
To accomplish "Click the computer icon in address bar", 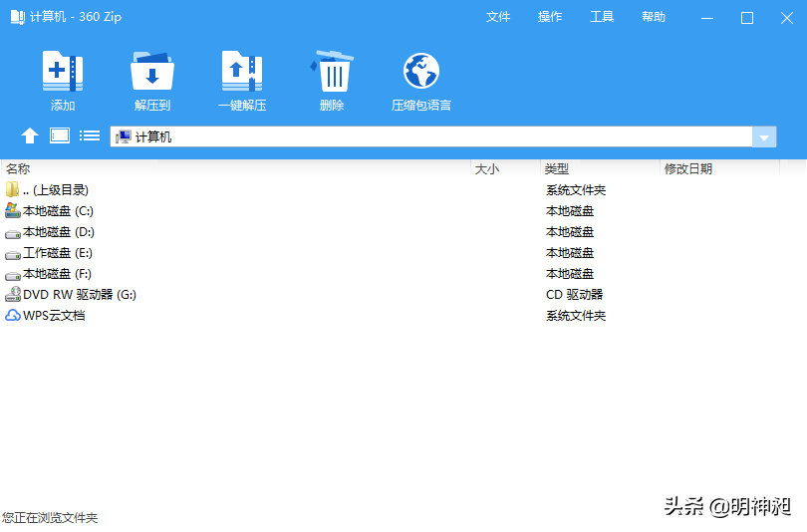I will [124, 136].
